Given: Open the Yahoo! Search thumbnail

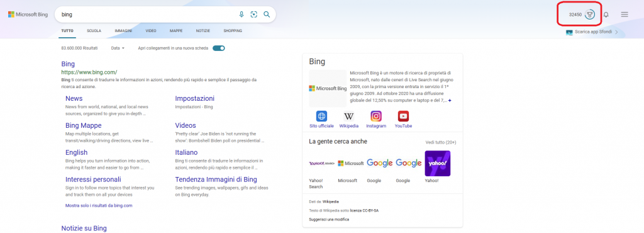Looking at the screenshot, I should (321, 164).
